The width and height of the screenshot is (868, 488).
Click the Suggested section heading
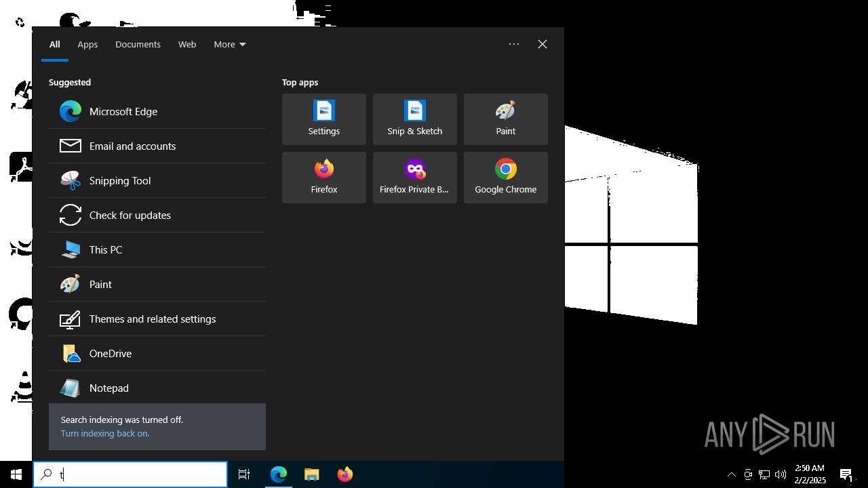coord(70,82)
